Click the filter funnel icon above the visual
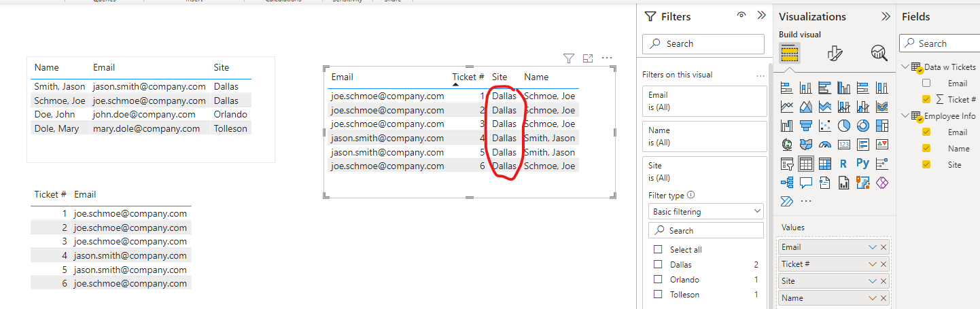The height and width of the screenshot is (309, 980). point(570,58)
